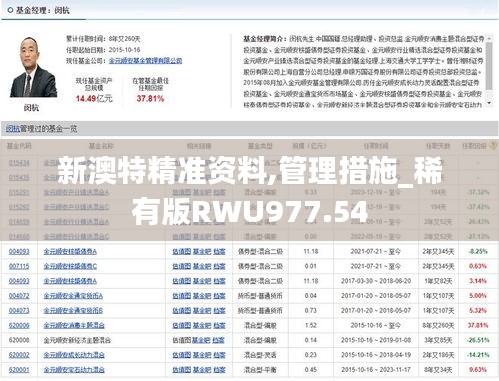Click the help icon beside 任期回报 header

(x=493, y=146)
